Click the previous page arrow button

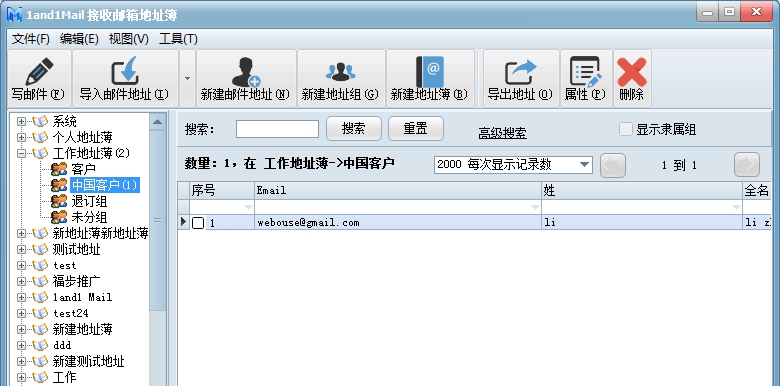click(x=613, y=165)
